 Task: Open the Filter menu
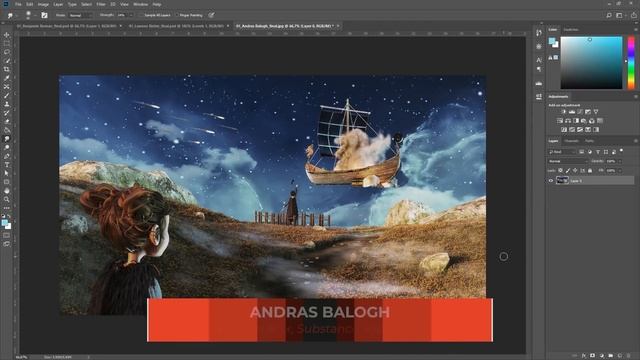point(101,4)
